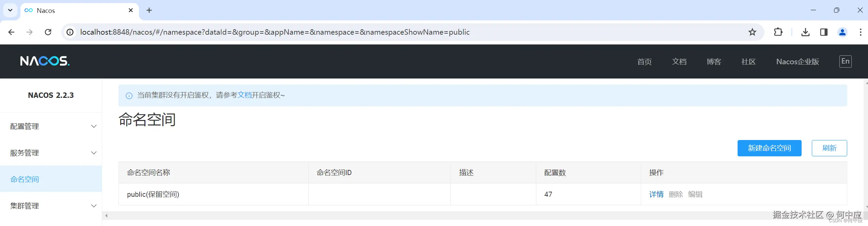This screenshot has height=226, width=868.
Task: Click the config count value 47
Action: pos(548,194)
